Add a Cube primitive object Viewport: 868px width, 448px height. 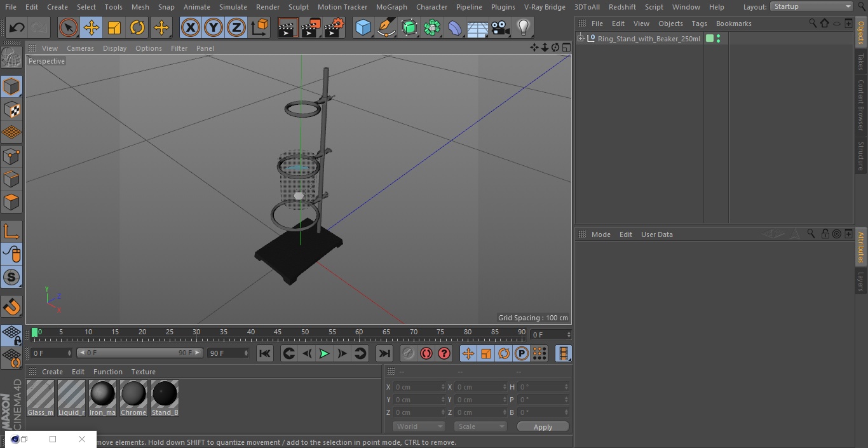tap(363, 28)
